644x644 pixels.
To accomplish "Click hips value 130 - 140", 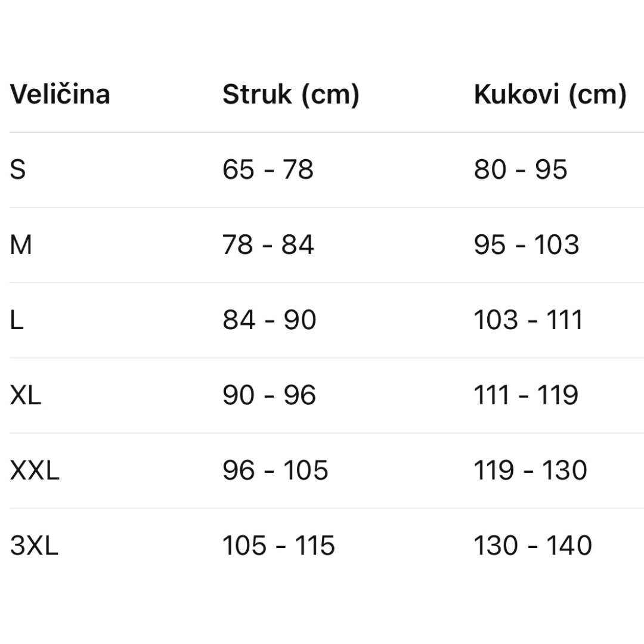I will (532, 546).
